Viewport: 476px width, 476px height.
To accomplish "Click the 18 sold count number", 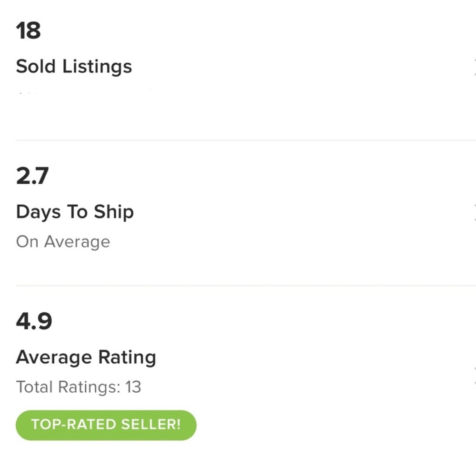I will coord(28,31).
